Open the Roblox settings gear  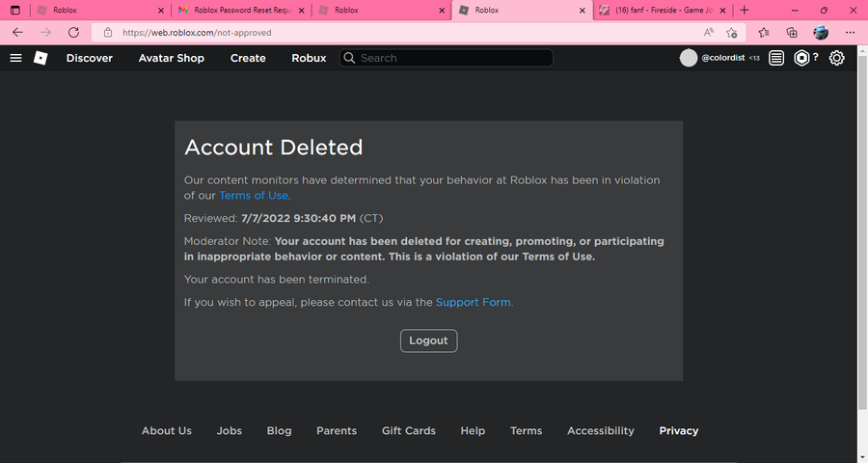pyautogui.click(x=836, y=58)
